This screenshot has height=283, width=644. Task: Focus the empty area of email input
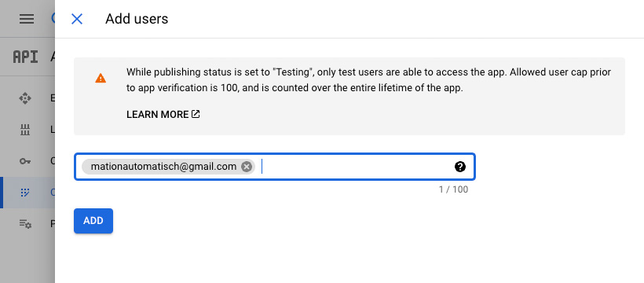point(353,167)
